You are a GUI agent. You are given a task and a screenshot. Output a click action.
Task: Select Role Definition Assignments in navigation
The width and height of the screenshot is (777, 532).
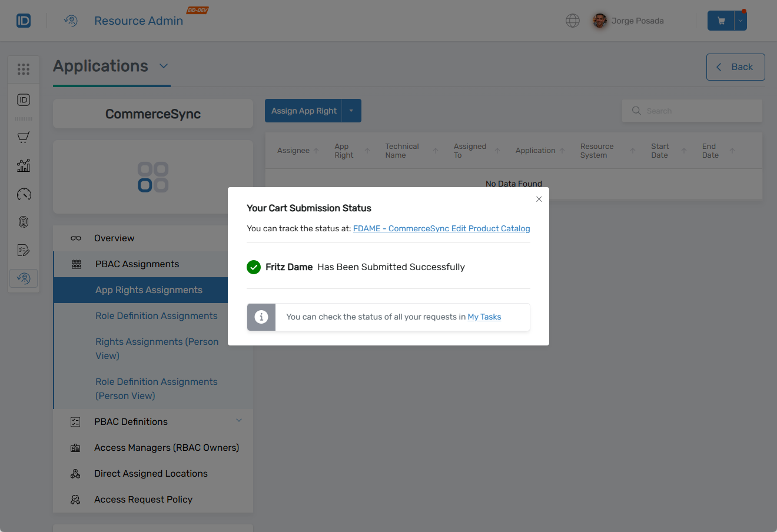click(x=156, y=315)
